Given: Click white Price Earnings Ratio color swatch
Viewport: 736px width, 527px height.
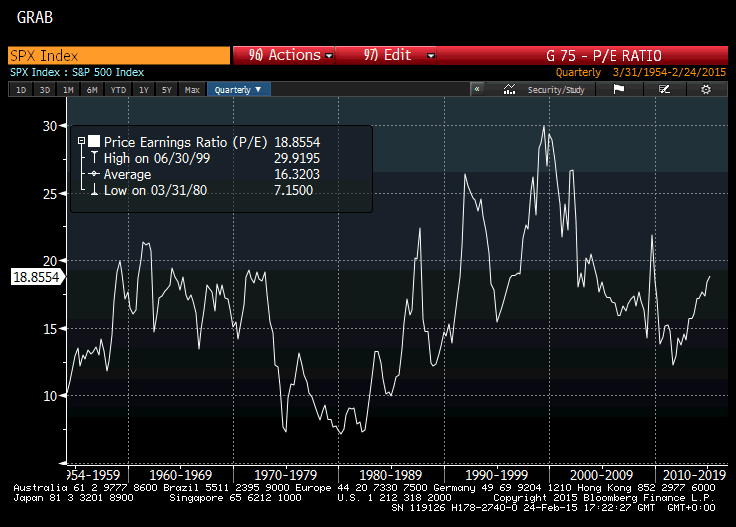Looking at the screenshot, I should (94, 142).
